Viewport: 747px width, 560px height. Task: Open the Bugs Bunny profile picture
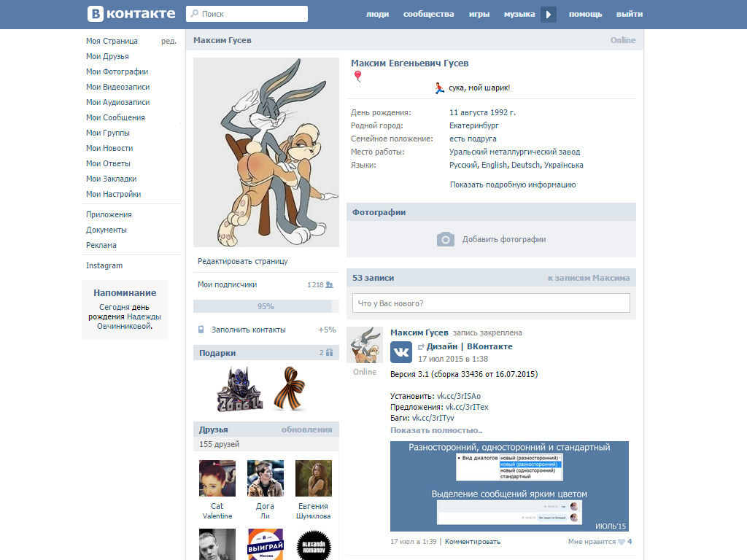pyautogui.click(x=266, y=152)
